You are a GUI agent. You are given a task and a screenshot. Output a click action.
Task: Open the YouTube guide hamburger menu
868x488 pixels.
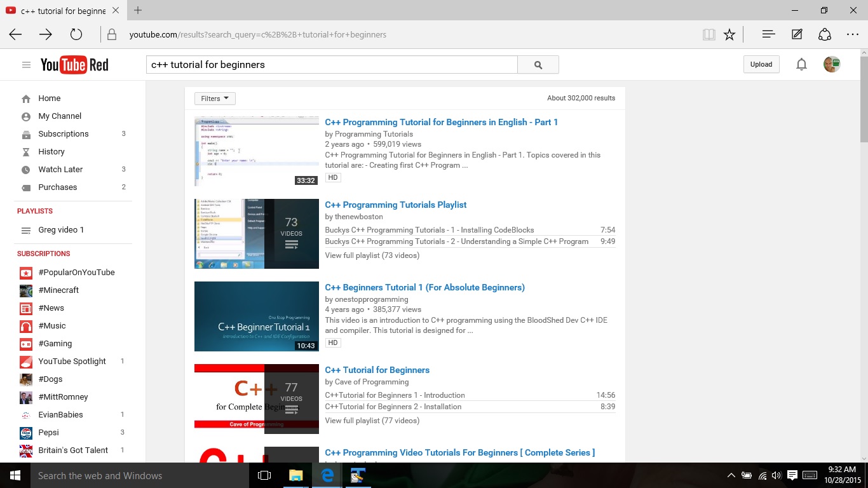point(26,65)
